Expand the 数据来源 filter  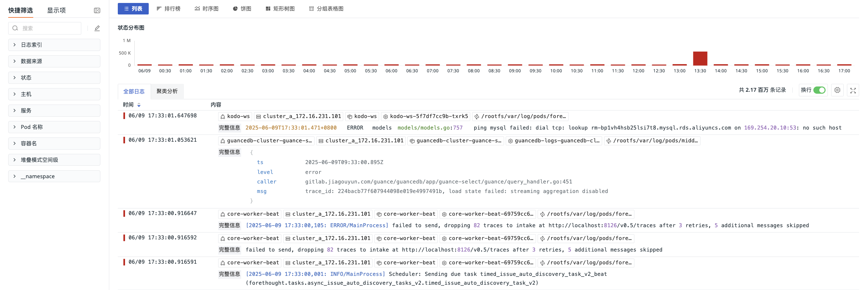(x=54, y=61)
